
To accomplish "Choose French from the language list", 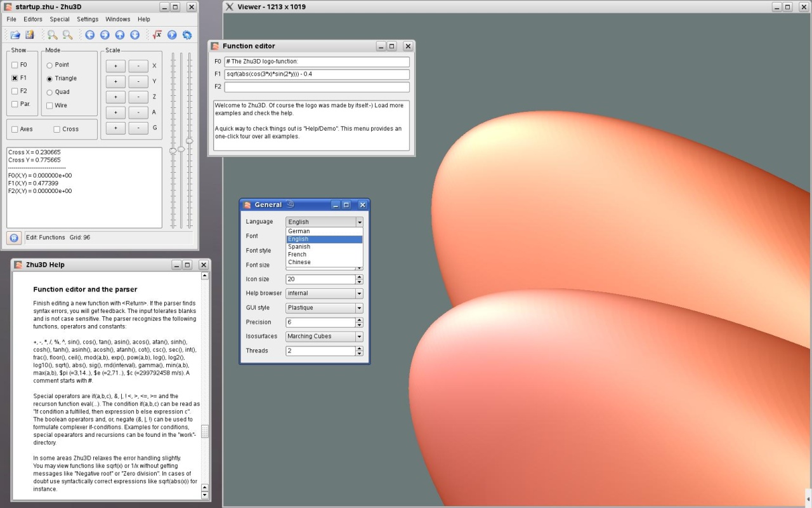I will [324, 254].
